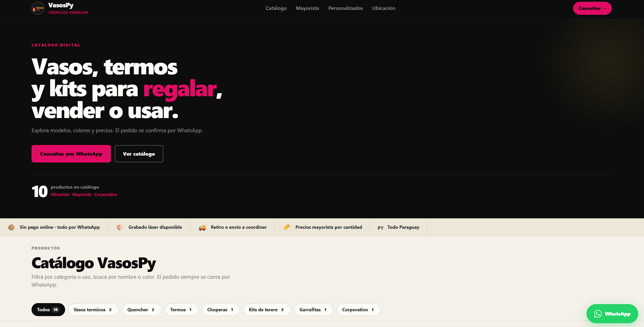The image size is (644, 327).
Task: Filter by Garrafitas category
Action: 314,310
